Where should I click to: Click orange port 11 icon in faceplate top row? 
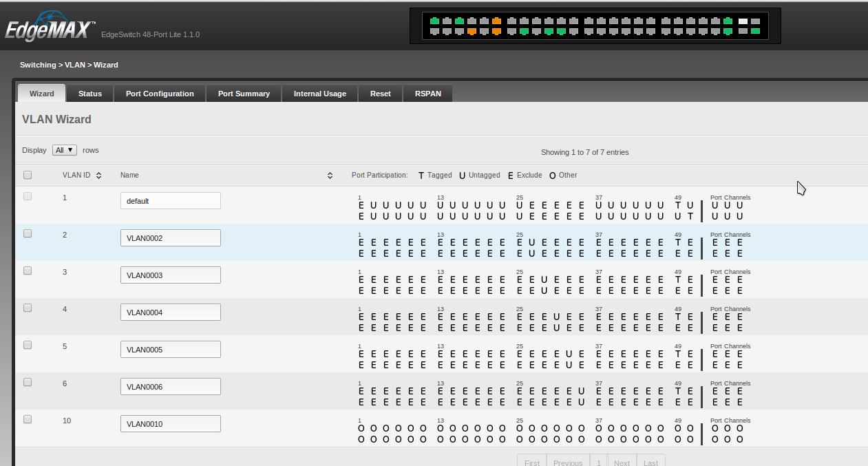496,21
